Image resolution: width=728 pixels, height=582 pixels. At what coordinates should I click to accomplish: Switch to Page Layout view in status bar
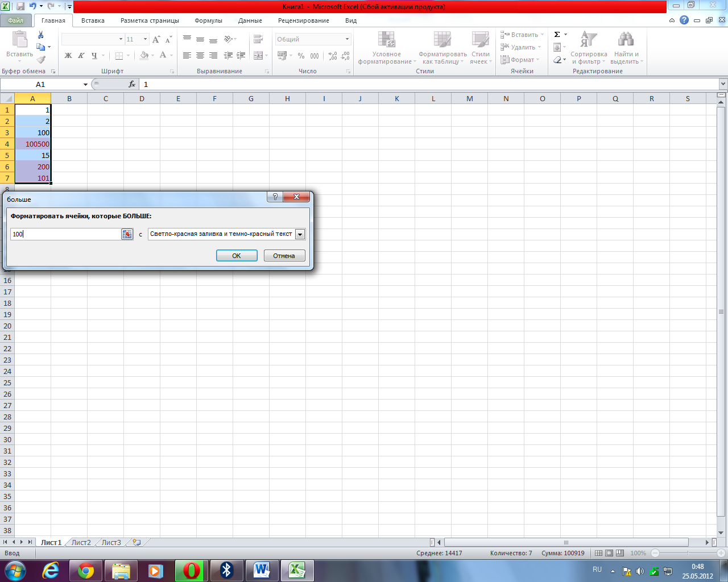pyautogui.click(x=609, y=553)
